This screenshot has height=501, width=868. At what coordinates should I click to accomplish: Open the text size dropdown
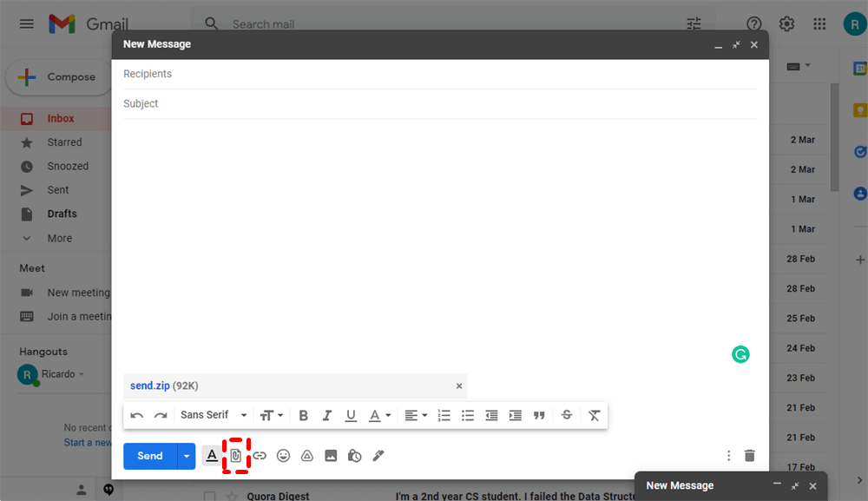tap(271, 415)
